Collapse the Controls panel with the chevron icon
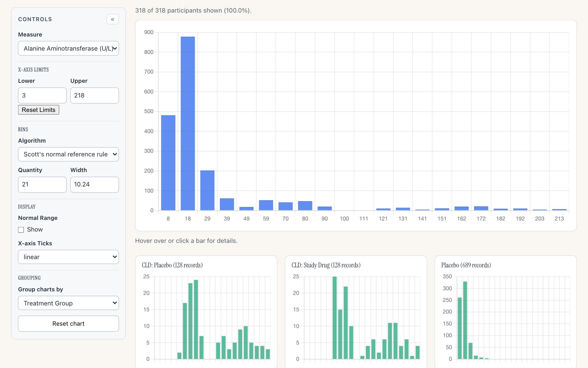This screenshot has width=588, height=368. tap(113, 19)
